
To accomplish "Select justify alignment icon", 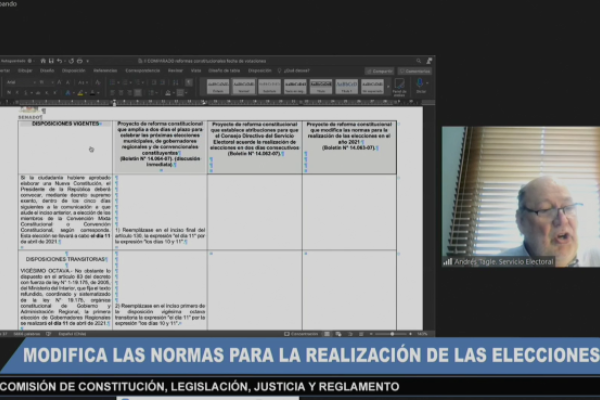I will click(138, 93).
